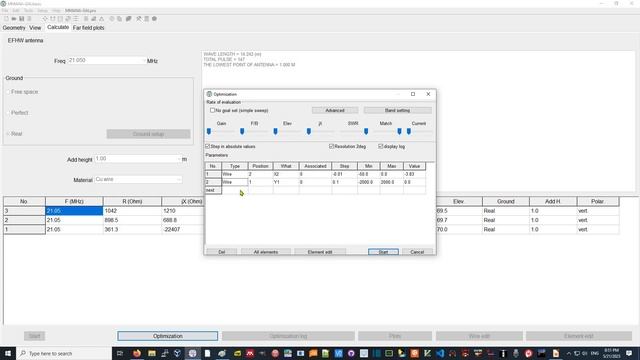Click the diamond-shaped toolbar icon
Image resolution: width=640 pixels, height=360 pixels.
(45, 19)
